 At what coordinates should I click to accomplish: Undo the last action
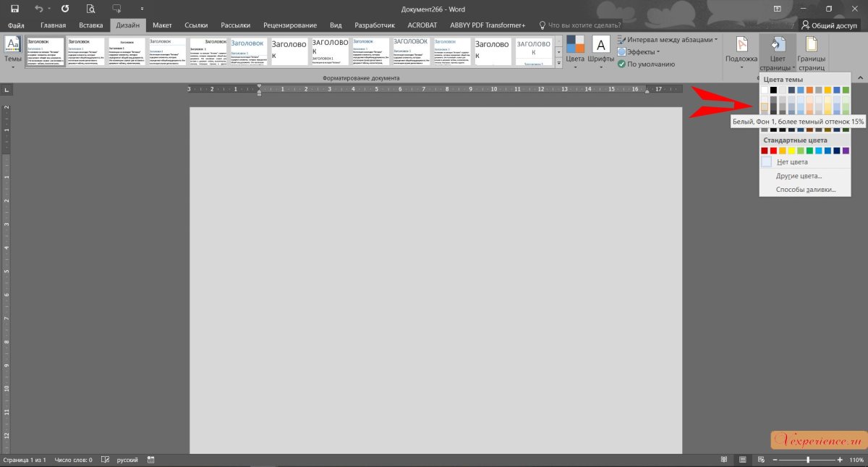click(39, 9)
